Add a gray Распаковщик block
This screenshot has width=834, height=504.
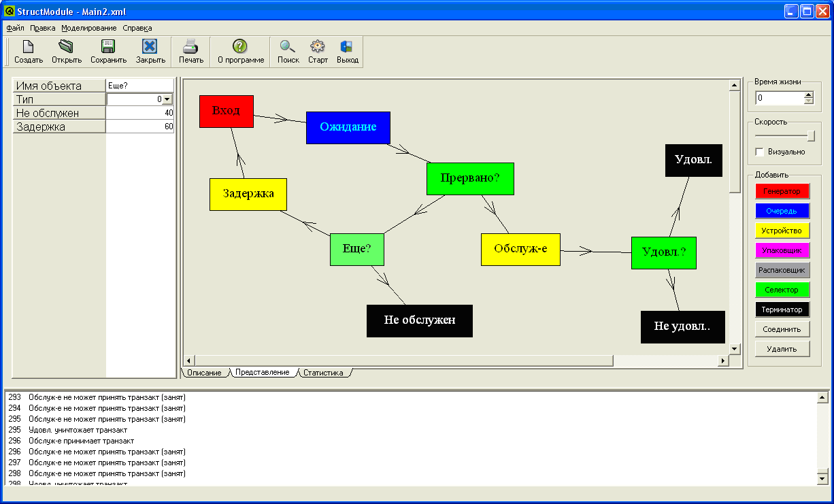tap(782, 271)
